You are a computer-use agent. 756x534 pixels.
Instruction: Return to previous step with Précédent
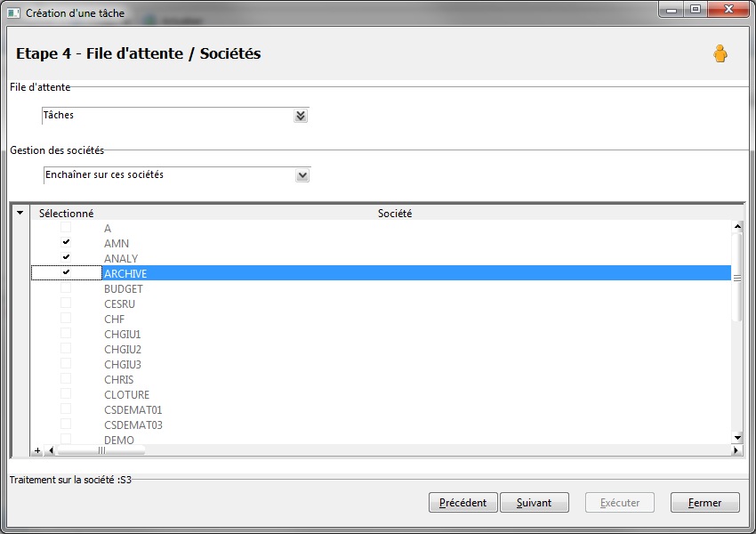pos(462,503)
